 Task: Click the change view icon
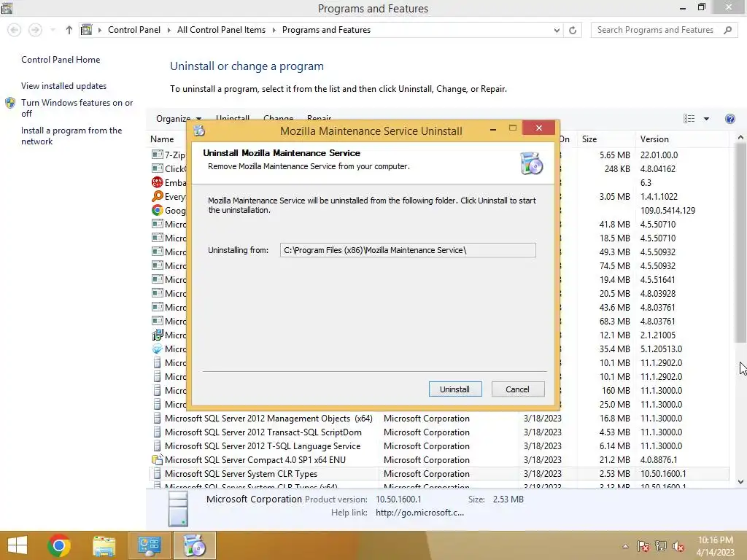tap(689, 119)
